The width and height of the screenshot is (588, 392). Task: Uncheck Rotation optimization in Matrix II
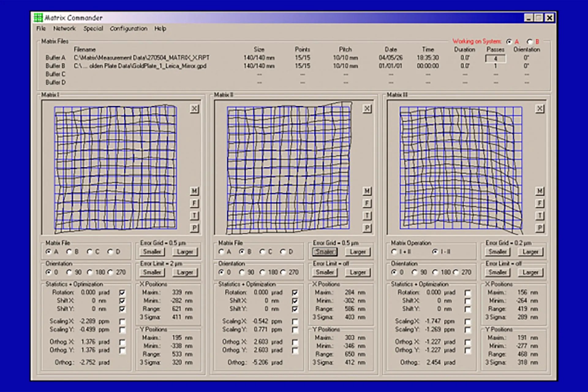295,293
